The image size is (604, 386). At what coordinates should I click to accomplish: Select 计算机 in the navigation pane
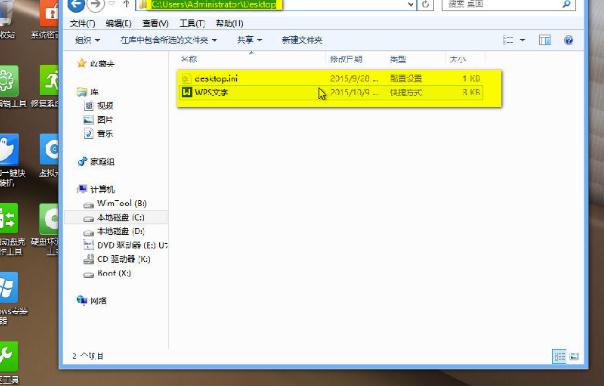[x=102, y=190]
